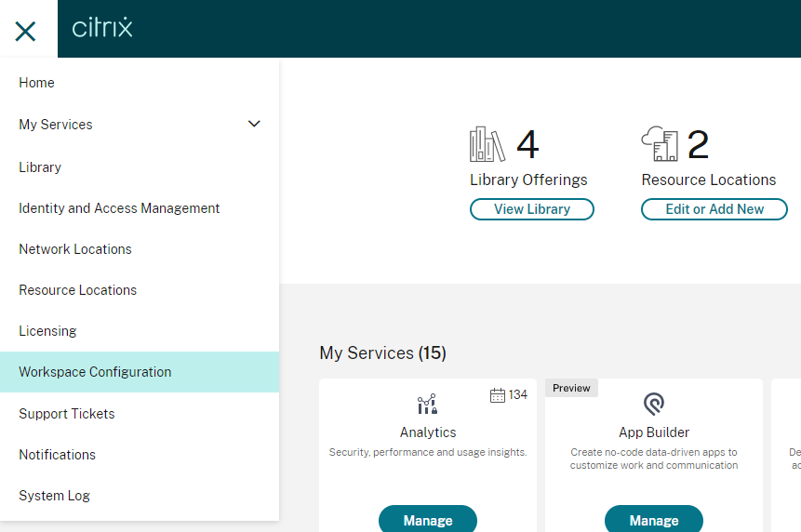The width and height of the screenshot is (801, 532).
Task: Go to Library in the menu
Action: point(40,167)
